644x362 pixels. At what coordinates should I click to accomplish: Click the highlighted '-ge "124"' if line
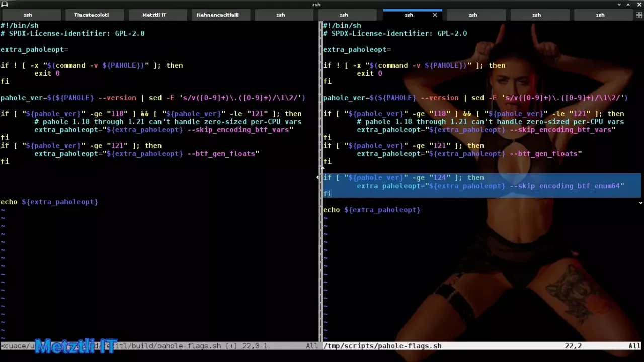pyautogui.click(x=404, y=177)
